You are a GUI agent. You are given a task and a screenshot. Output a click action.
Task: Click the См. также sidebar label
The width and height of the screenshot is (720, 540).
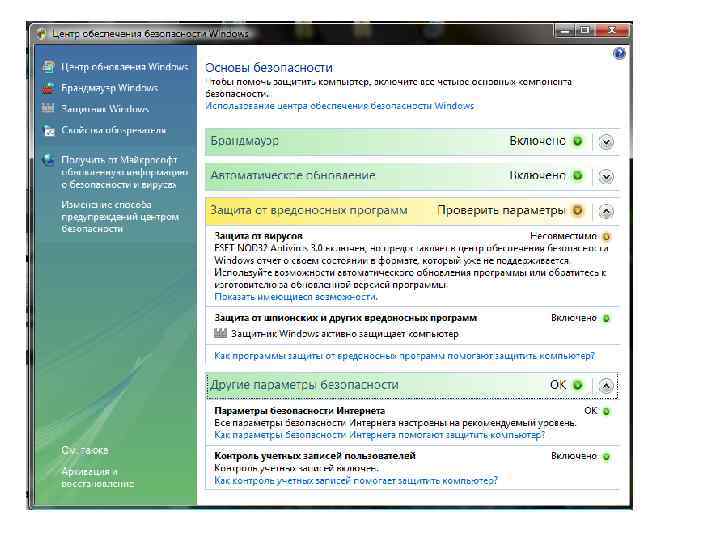click(85, 450)
